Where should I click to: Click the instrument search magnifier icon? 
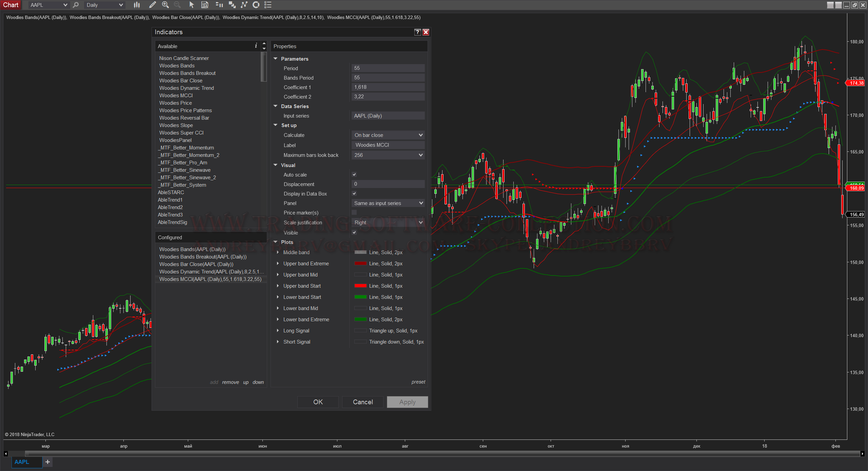tap(76, 5)
